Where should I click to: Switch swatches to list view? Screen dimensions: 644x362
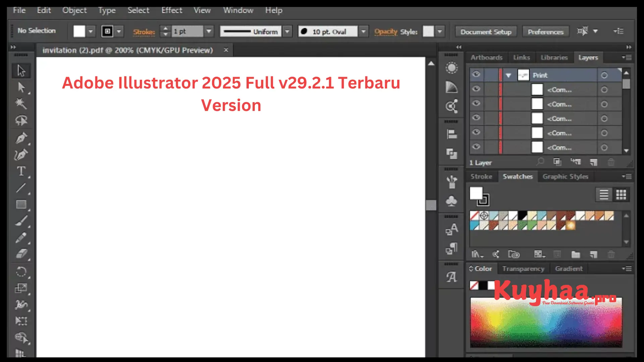tap(604, 194)
